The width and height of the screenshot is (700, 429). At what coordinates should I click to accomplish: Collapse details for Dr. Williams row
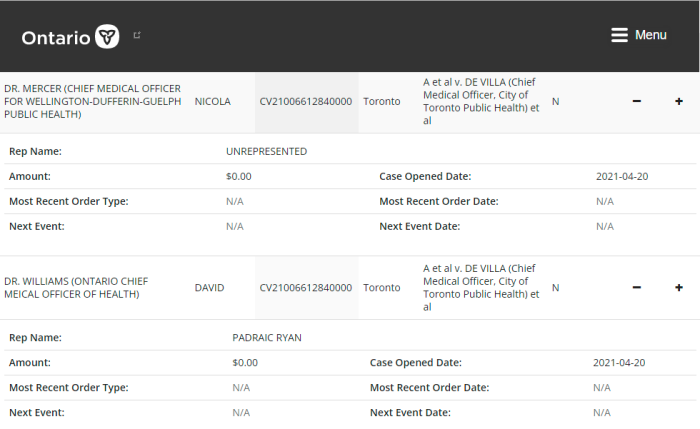(x=637, y=287)
